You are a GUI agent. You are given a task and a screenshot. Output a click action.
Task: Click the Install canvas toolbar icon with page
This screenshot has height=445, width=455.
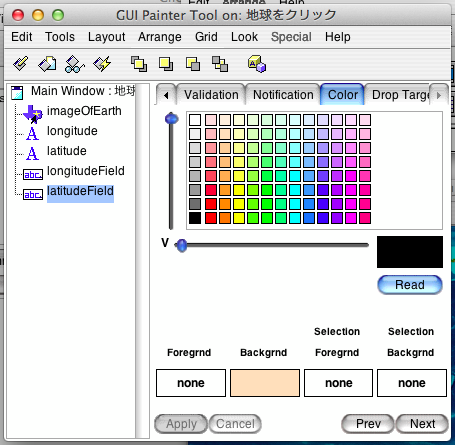tap(47, 64)
